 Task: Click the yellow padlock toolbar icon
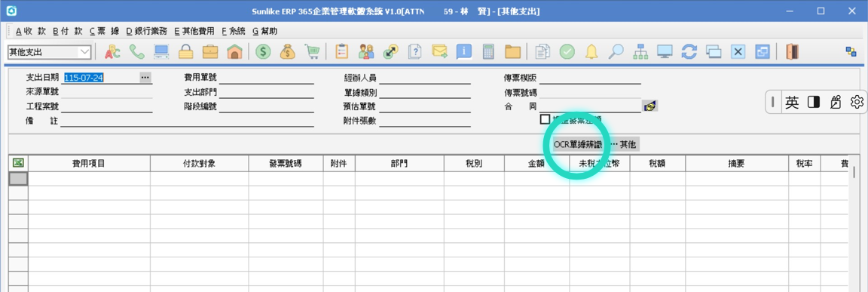click(185, 51)
